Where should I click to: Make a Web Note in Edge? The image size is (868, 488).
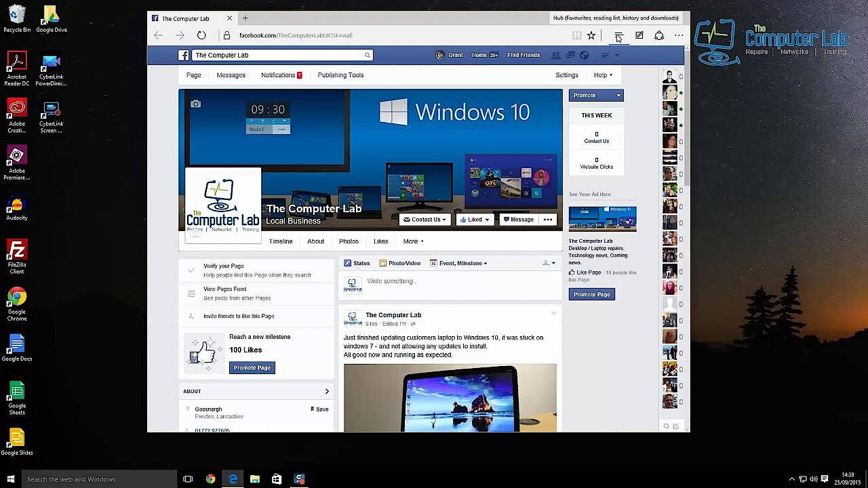639,35
